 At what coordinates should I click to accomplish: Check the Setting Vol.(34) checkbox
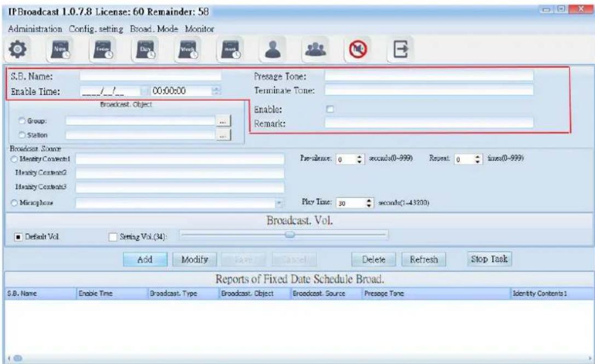[113, 237]
